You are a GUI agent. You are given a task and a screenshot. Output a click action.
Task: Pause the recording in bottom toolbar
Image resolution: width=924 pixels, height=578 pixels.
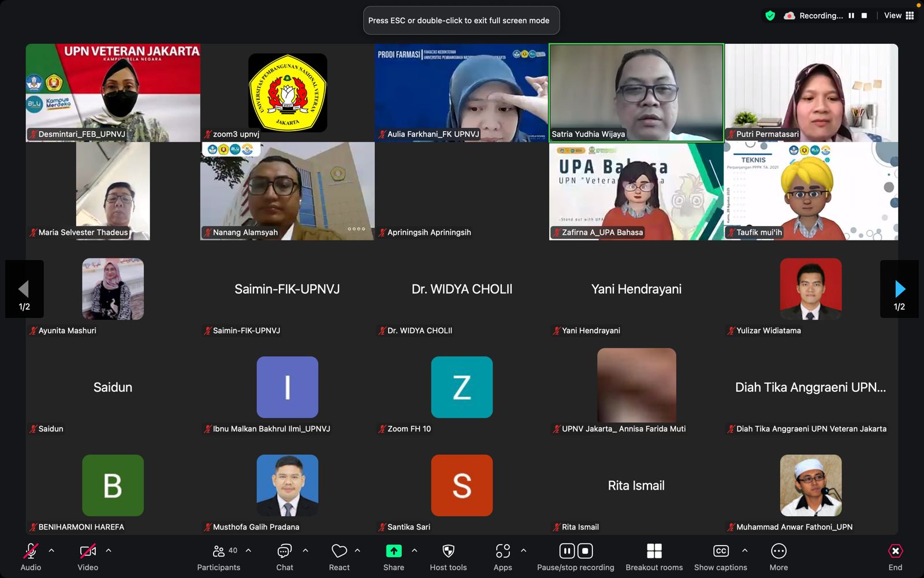tap(567, 551)
